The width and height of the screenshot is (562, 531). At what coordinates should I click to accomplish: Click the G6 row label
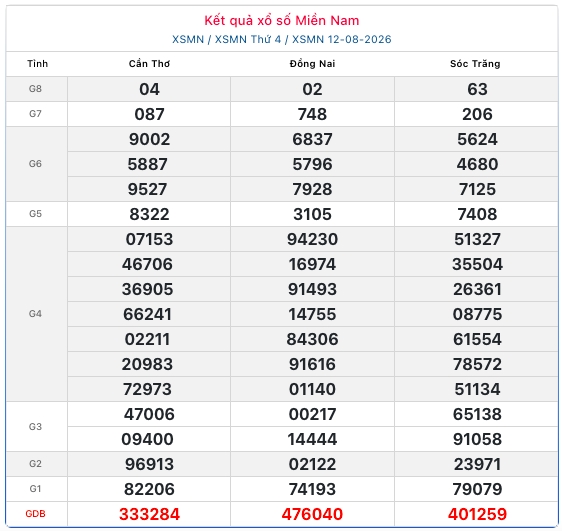pyautogui.click(x=35, y=164)
